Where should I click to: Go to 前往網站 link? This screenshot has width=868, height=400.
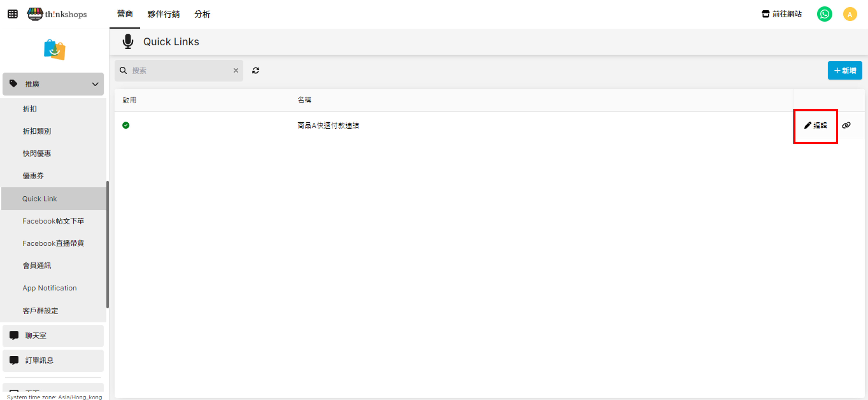[781, 14]
